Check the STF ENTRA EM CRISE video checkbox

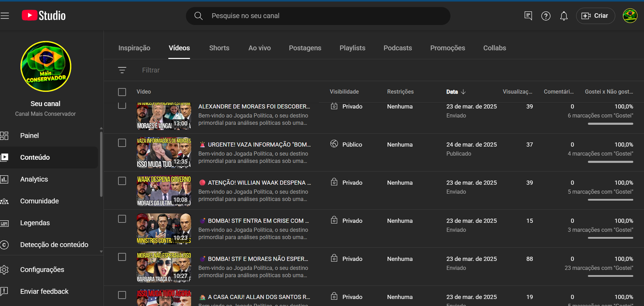point(122,219)
